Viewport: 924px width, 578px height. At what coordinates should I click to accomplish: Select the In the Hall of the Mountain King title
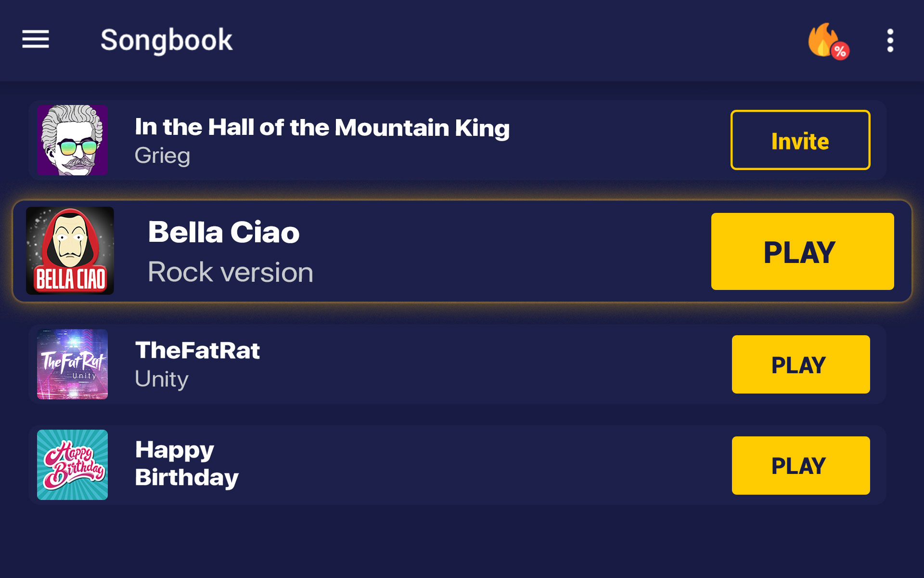click(322, 128)
